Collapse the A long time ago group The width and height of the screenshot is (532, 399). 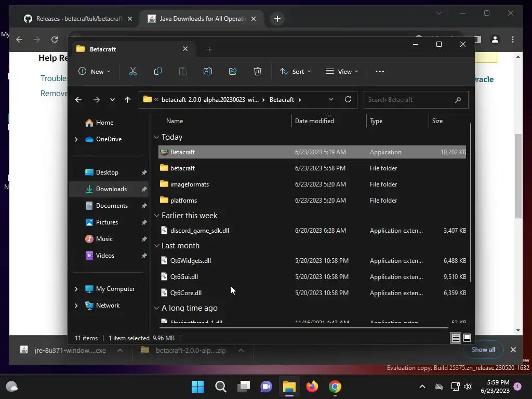click(156, 308)
